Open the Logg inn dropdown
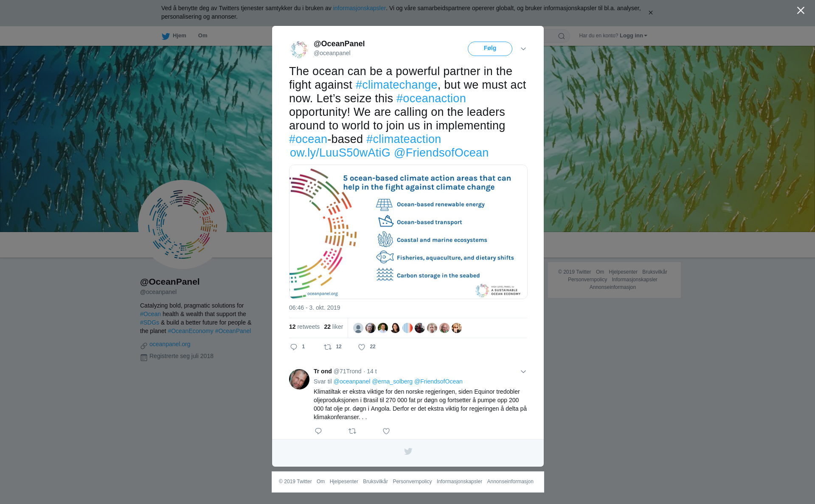 coord(633,36)
